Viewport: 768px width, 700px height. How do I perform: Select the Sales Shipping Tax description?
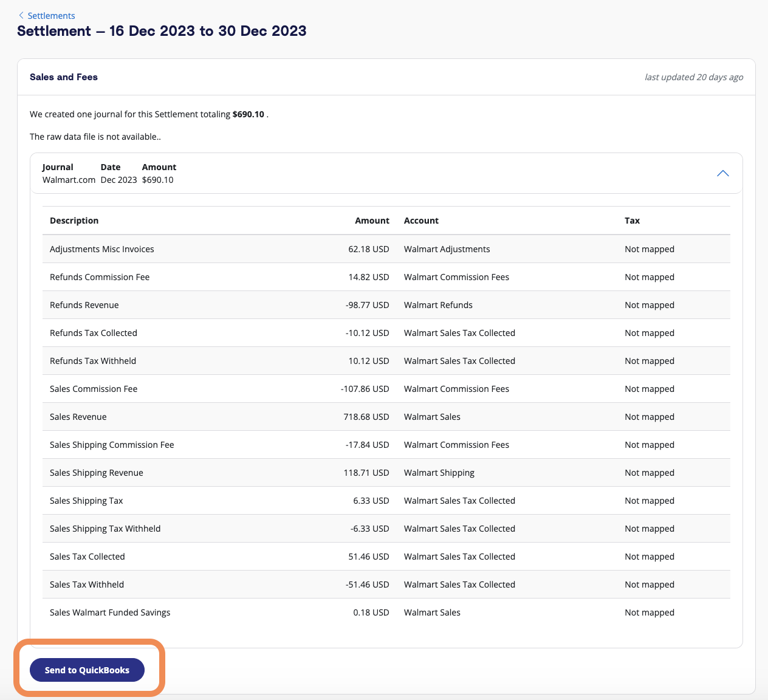tap(86, 501)
